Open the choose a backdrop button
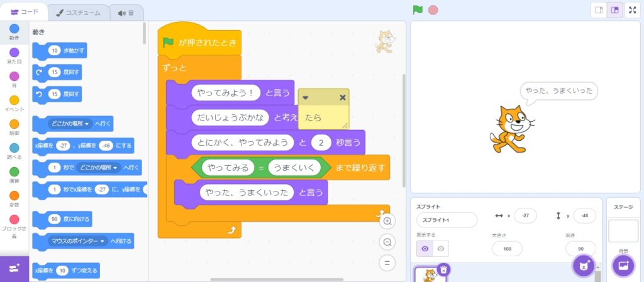The image size is (644, 282). click(x=623, y=265)
